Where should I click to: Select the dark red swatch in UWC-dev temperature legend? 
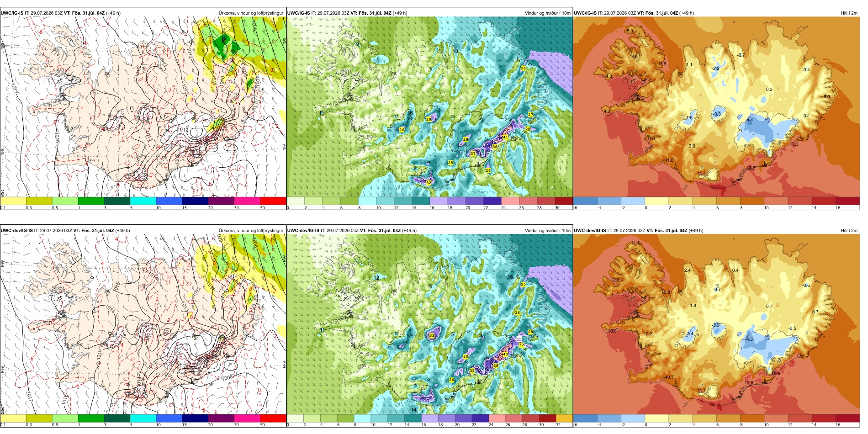[x=847, y=418]
